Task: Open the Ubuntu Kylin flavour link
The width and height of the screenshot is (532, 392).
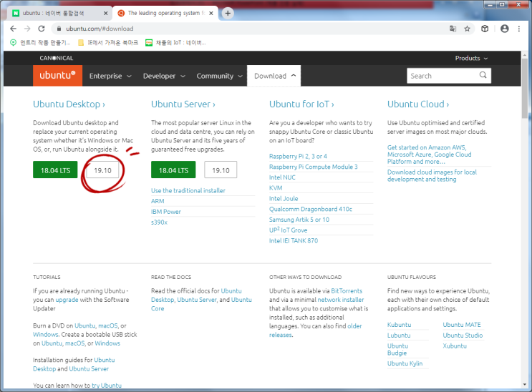Action: pyautogui.click(x=405, y=363)
